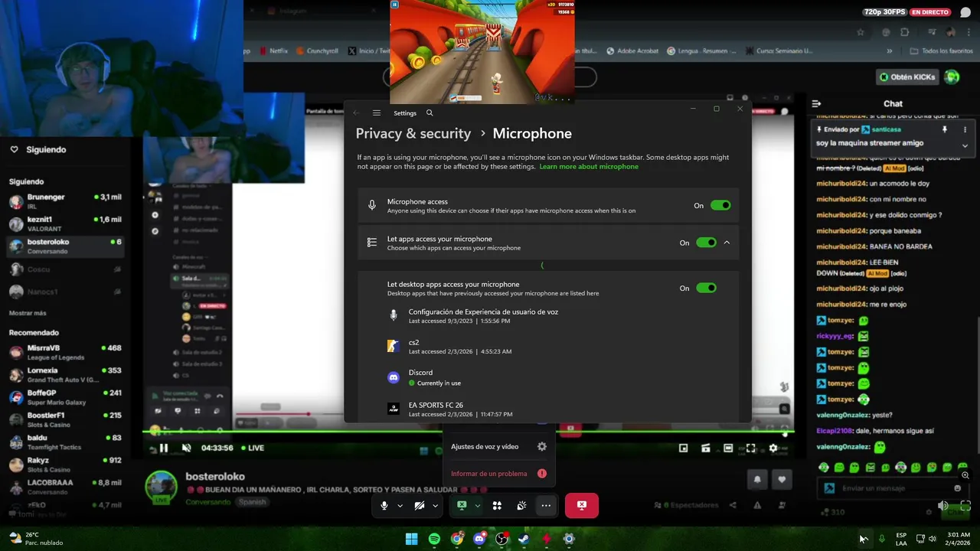Screen dimensions: 980x551
Task: Click the green screen share button
Action: point(462,505)
